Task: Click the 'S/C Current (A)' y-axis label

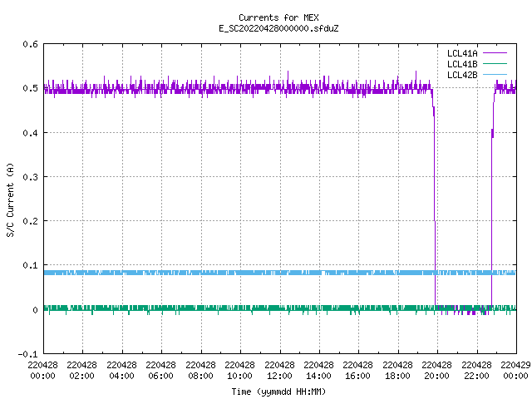Action: click(10, 199)
